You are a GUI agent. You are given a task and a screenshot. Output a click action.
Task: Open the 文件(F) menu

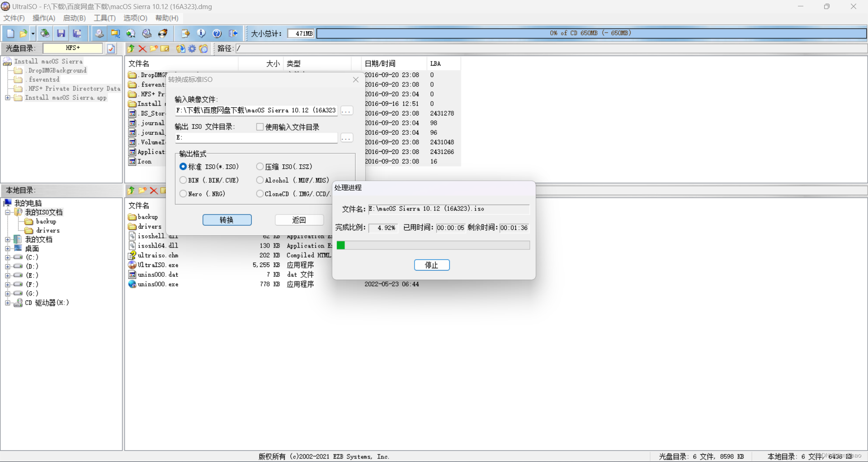tap(14, 18)
